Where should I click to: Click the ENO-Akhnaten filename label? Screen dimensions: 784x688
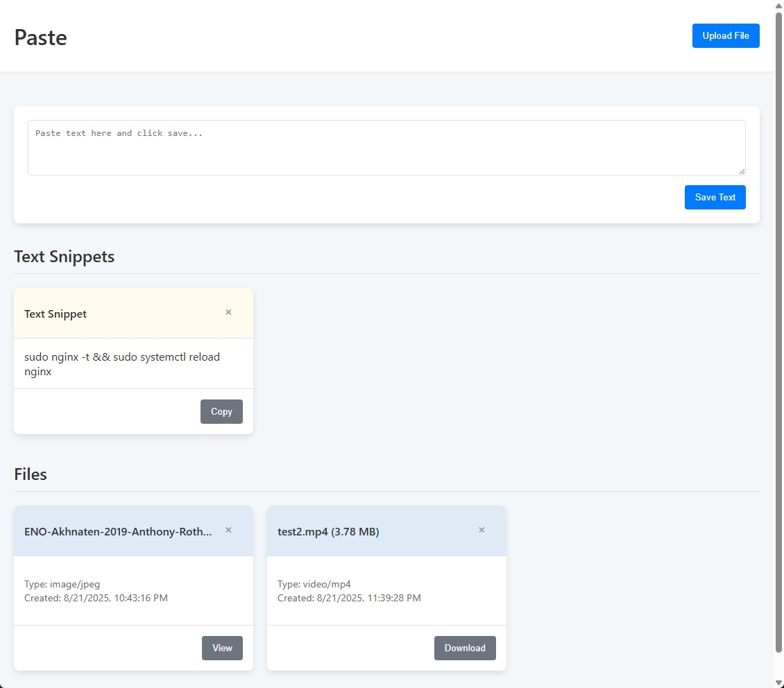[118, 531]
